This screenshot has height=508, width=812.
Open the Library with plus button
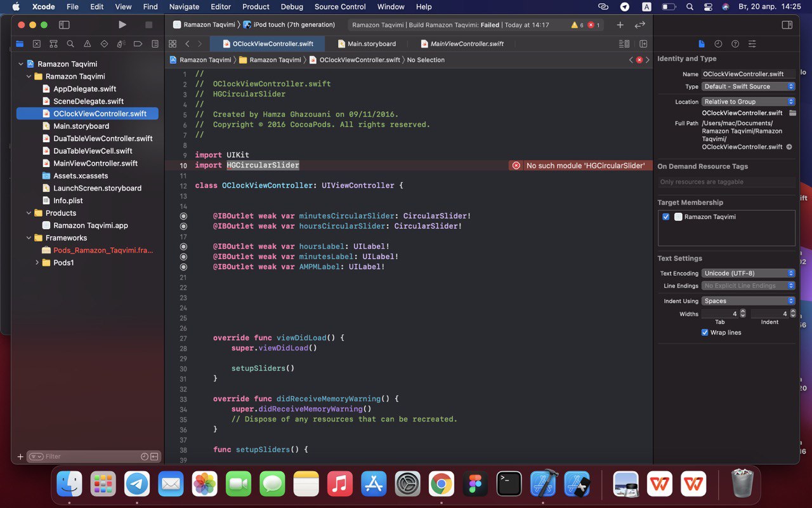620,25
